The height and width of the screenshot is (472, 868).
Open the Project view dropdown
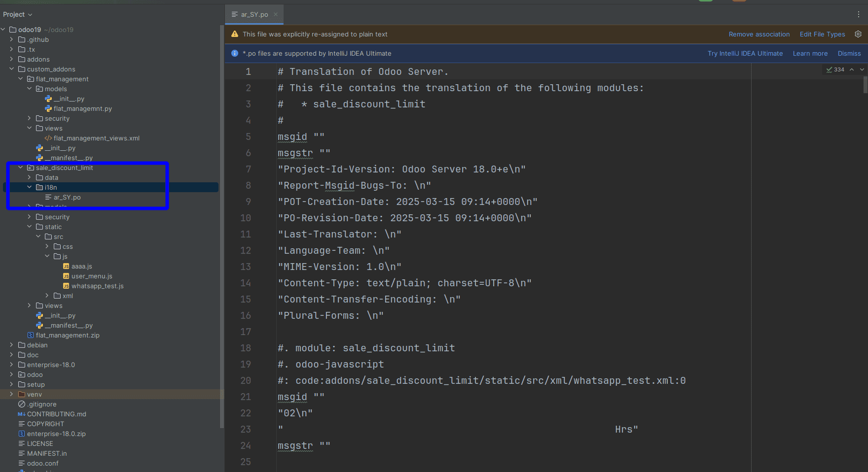point(18,14)
